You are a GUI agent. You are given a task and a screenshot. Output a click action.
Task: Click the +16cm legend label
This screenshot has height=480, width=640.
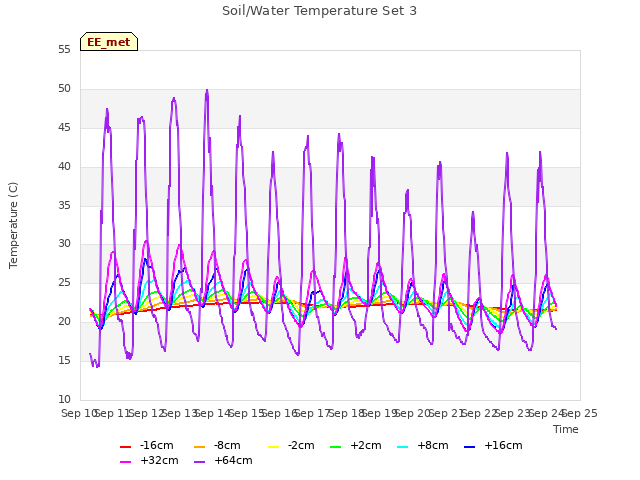(x=503, y=445)
